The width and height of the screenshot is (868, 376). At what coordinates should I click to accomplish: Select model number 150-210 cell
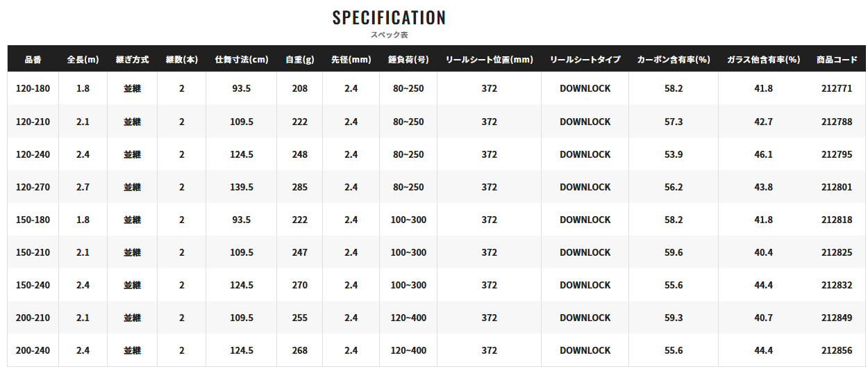(x=33, y=252)
